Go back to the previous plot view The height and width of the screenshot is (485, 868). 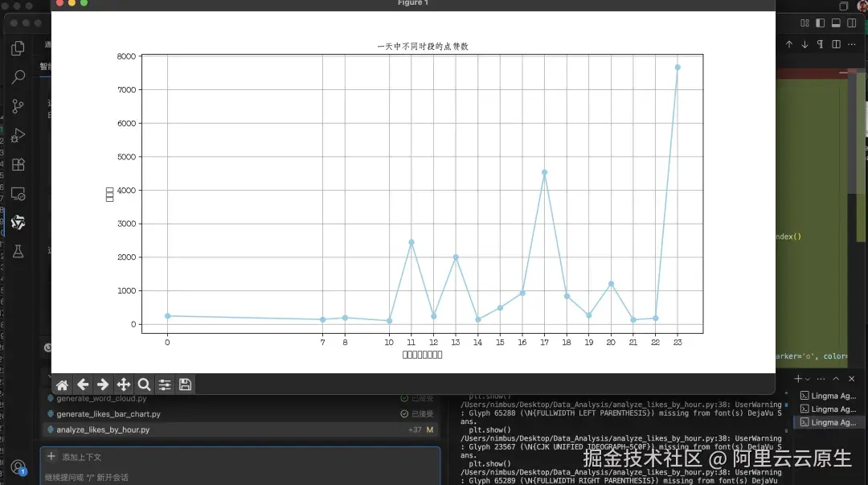[83, 384]
